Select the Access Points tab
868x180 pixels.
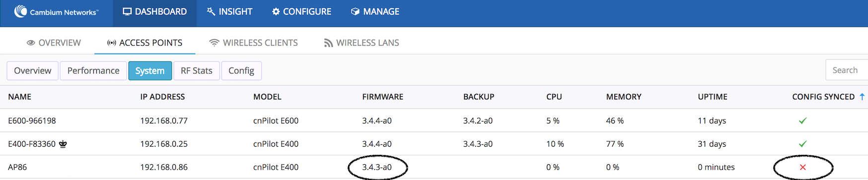pos(145,43)
